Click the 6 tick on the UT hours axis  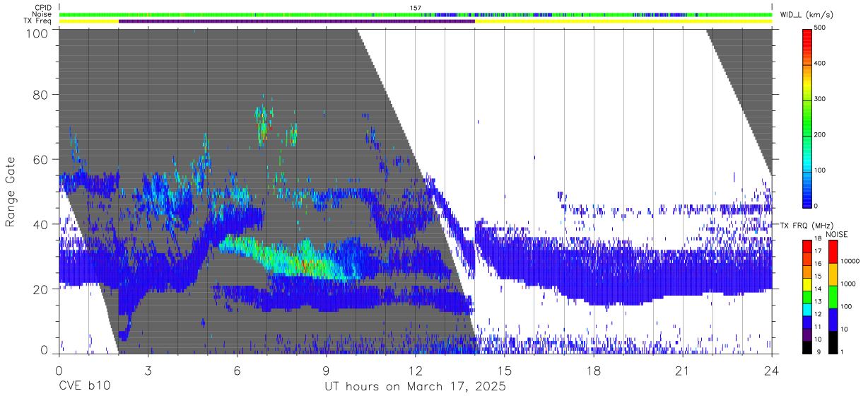[237, 371]
